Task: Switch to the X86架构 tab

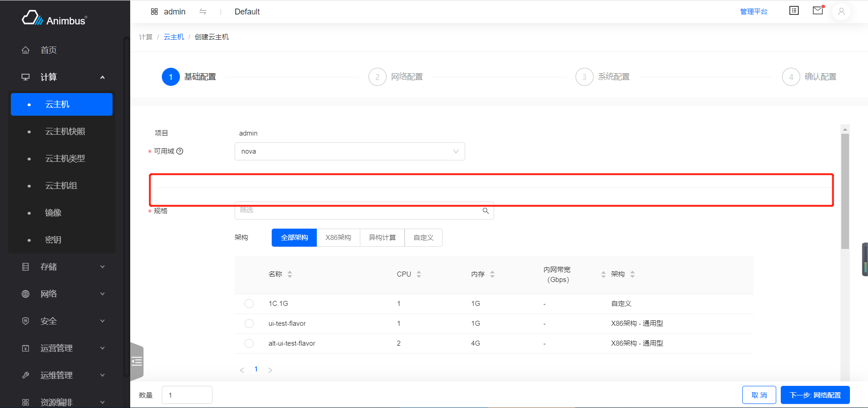Action: tap(338, 238)
